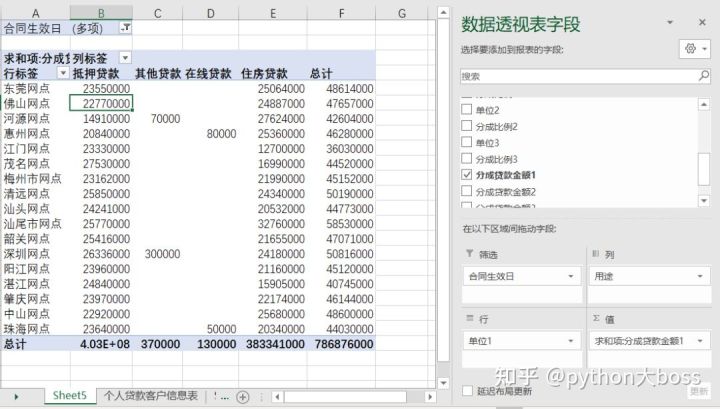720x409 pixels.
Task: Open 单位1 dropdown in rows area
Action: 571,341
